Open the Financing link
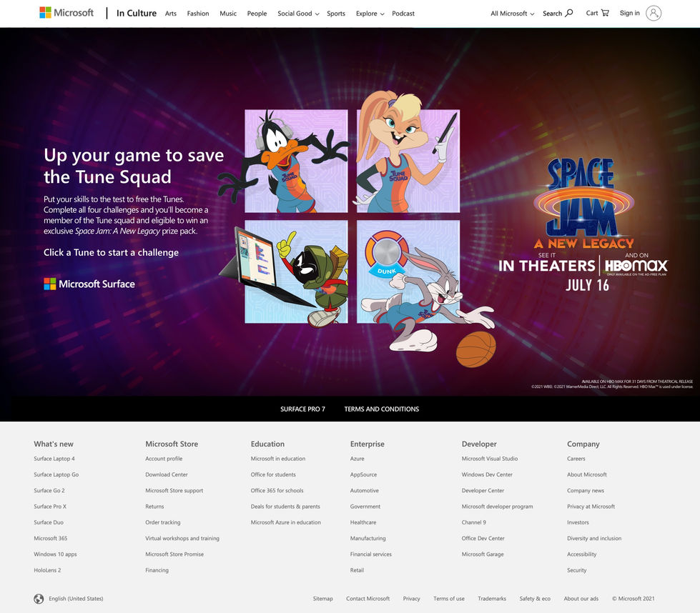The image size is (700, 613). point(157,570)
